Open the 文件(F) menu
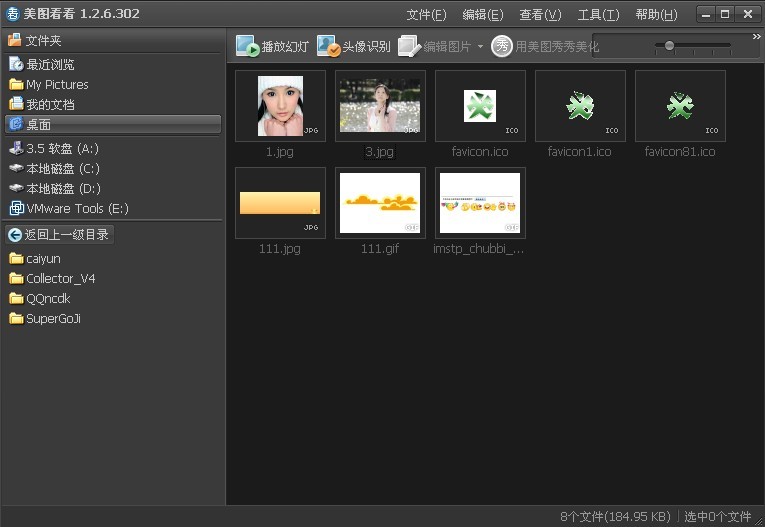The width and height of the screenshot is (765, 527). pyautogui.click(x=426, y=15)
